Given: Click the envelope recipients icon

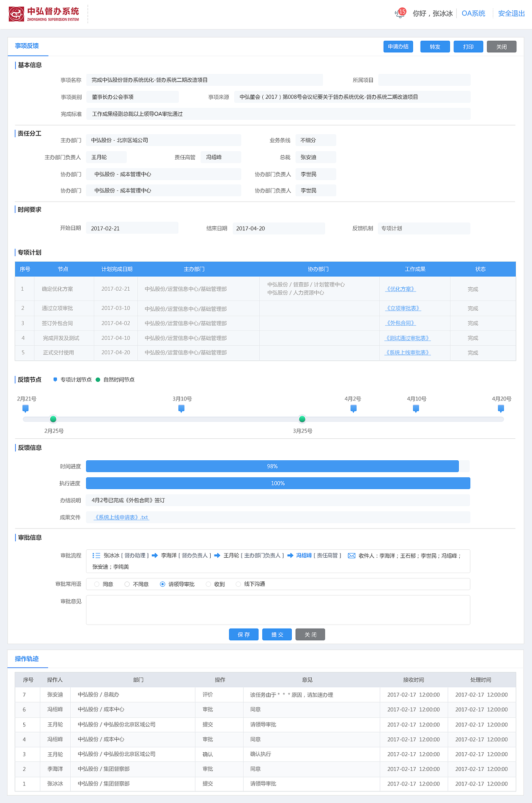Looking at the screenshot, I should pos(352,556).
